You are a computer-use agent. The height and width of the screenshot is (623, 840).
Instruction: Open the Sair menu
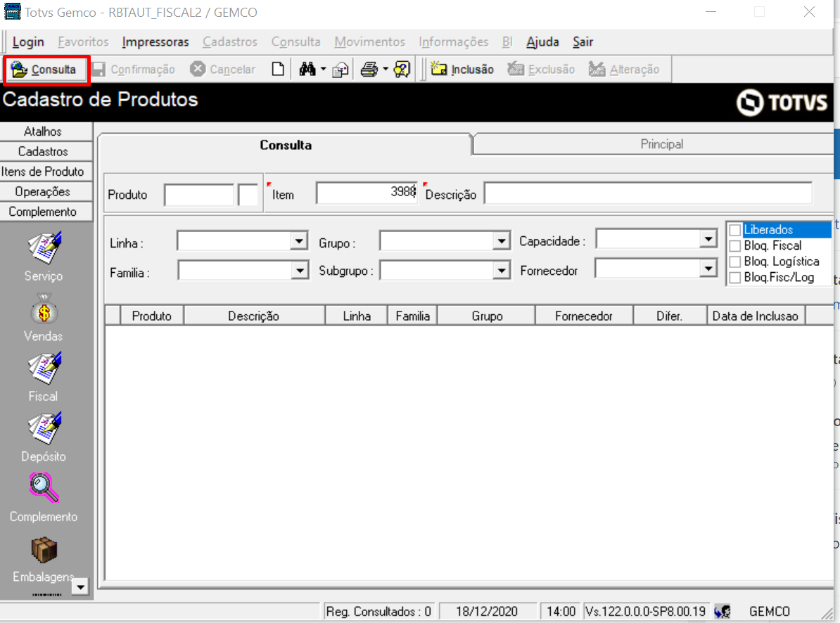coord(583,41)
